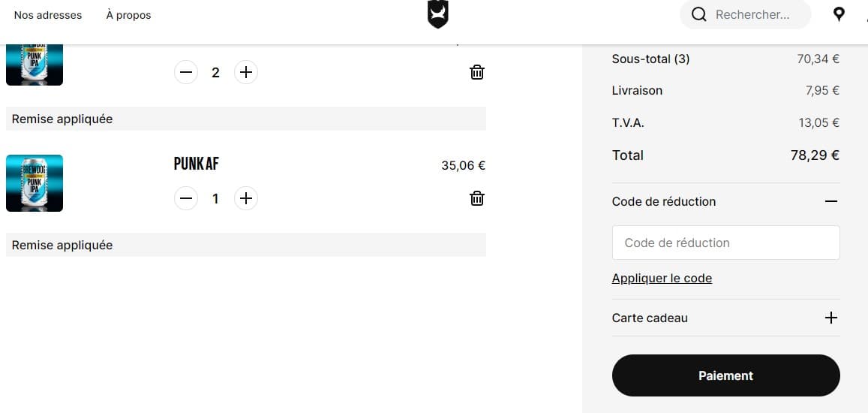
Task: Click the PUNK AF product title
Action: point(196,164)
